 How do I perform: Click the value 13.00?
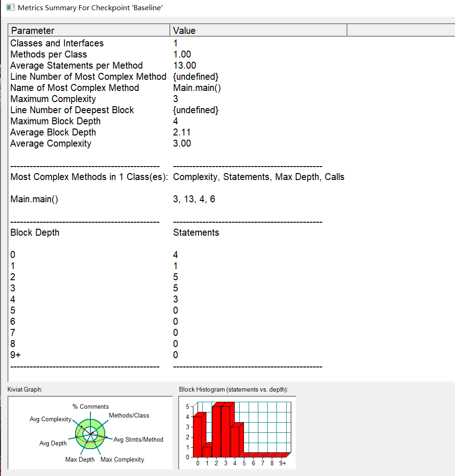[185, 65]
